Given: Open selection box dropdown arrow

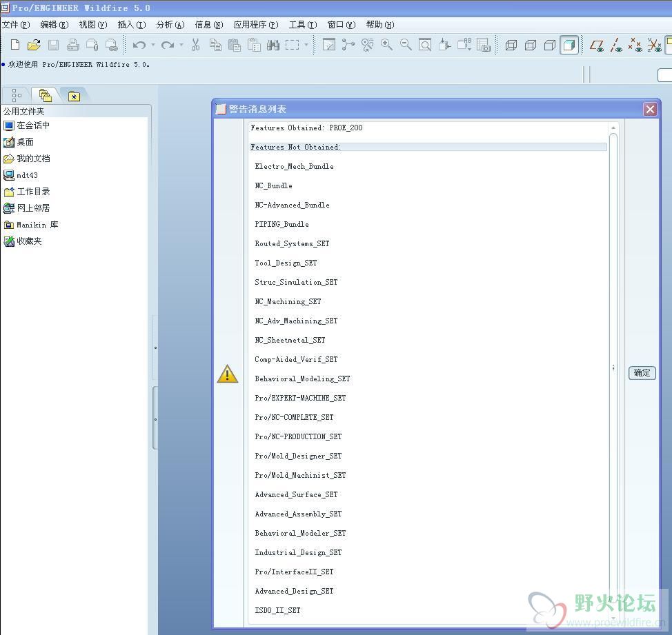Looking at the screenshot, I should [x=306, y=45].
